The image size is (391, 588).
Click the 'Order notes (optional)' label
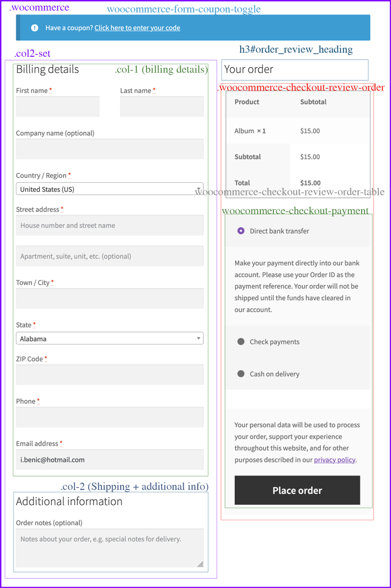pos(49,523)
